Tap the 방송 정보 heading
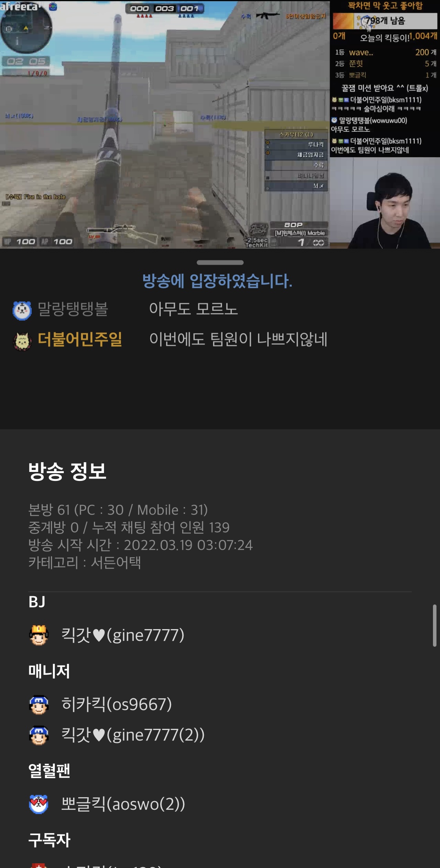This screenshot has height=868, width=440. tap(67, 471)
